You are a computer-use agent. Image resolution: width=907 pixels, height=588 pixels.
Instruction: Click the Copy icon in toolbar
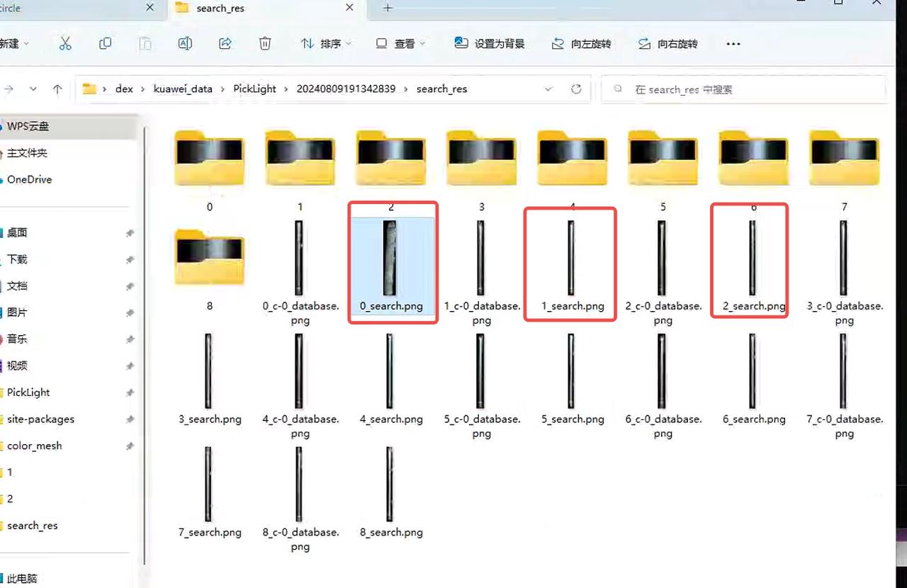coord(105,44)
